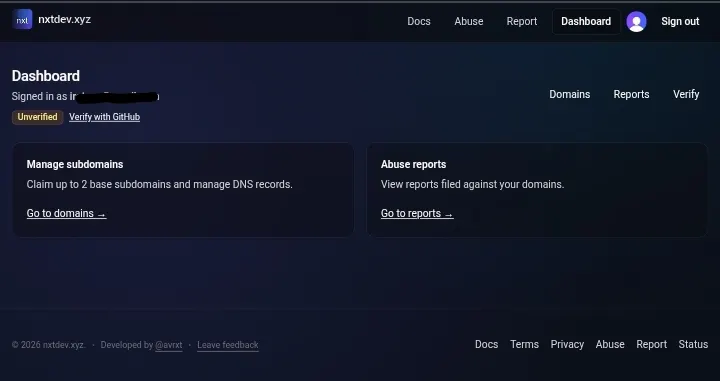720x381 pixels.
Task: Click text 'View reports filed against your domains.'
Action: coord(472,185)
